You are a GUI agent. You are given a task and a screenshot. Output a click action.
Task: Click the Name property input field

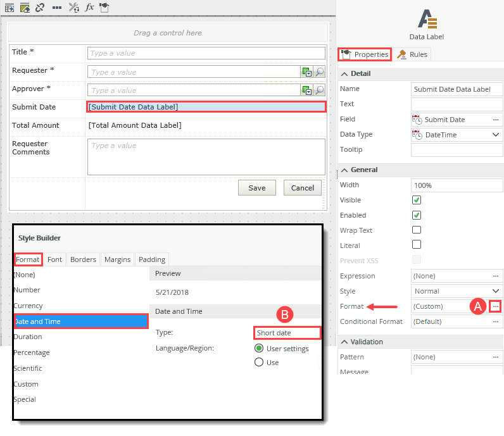457,89
